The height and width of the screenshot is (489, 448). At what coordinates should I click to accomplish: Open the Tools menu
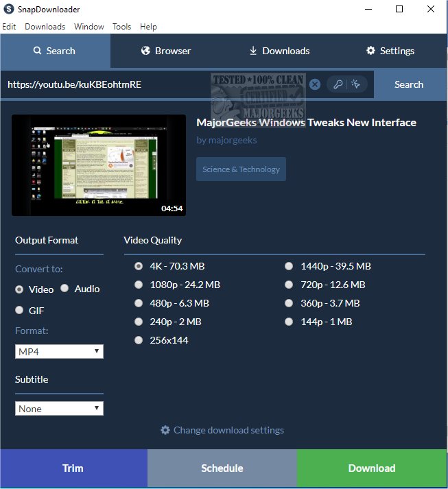(x=121, y=27)
